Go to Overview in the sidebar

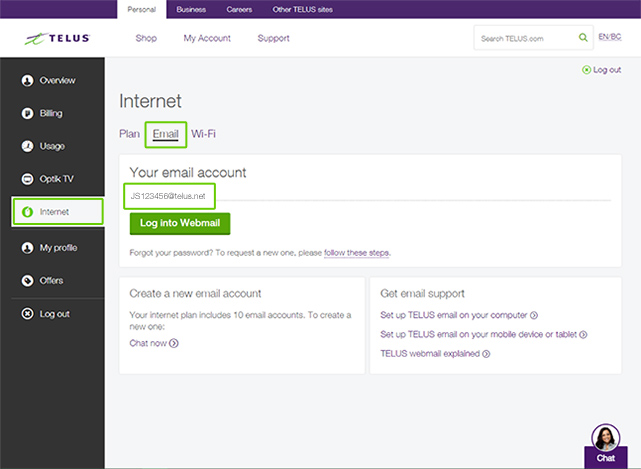click(x=57, y=81)
